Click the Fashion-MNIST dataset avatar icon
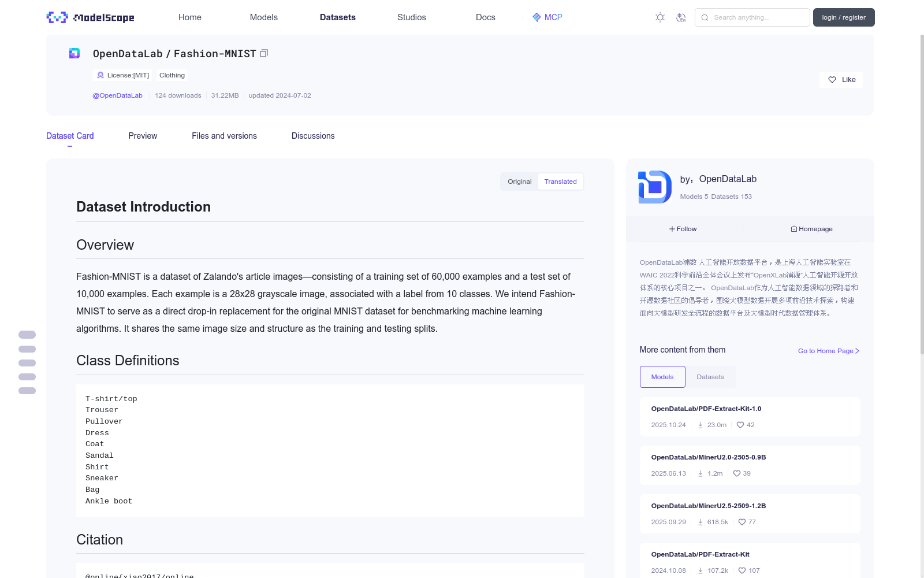The height and width of the screenshot is (578, 924). point(74,53)
